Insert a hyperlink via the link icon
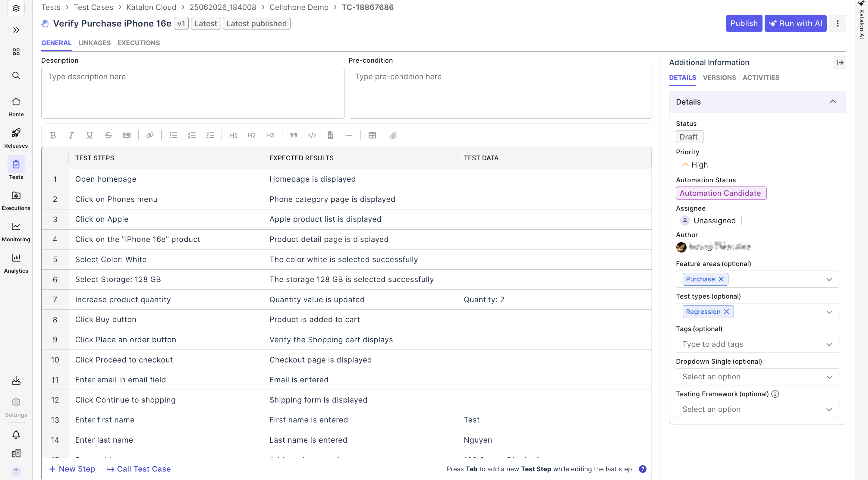This screenshot has height=480, width=868. (x=150, y=135)
